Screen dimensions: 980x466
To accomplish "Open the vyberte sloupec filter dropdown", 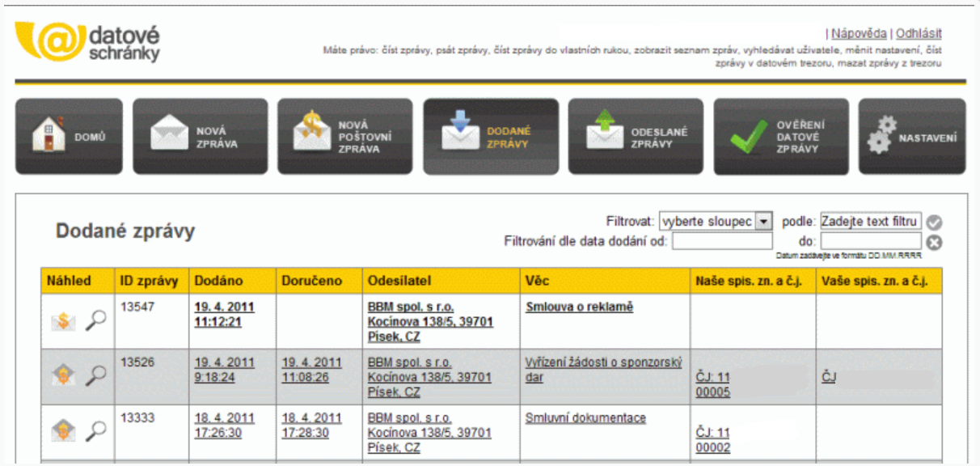I will (x=716, y=222).
